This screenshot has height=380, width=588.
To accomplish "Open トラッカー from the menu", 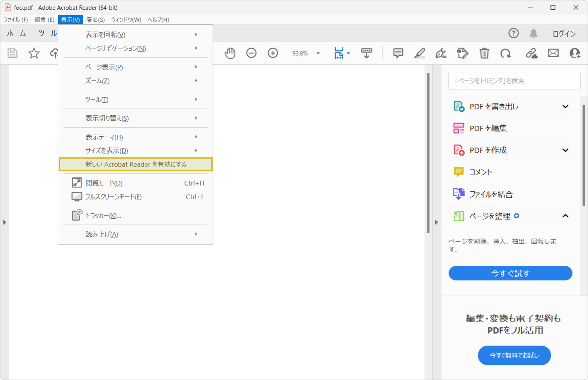I will (x=136, y=216).
